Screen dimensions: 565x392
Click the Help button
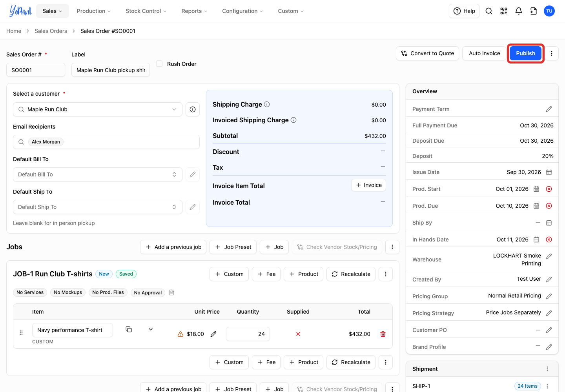[x=464, y=11]
